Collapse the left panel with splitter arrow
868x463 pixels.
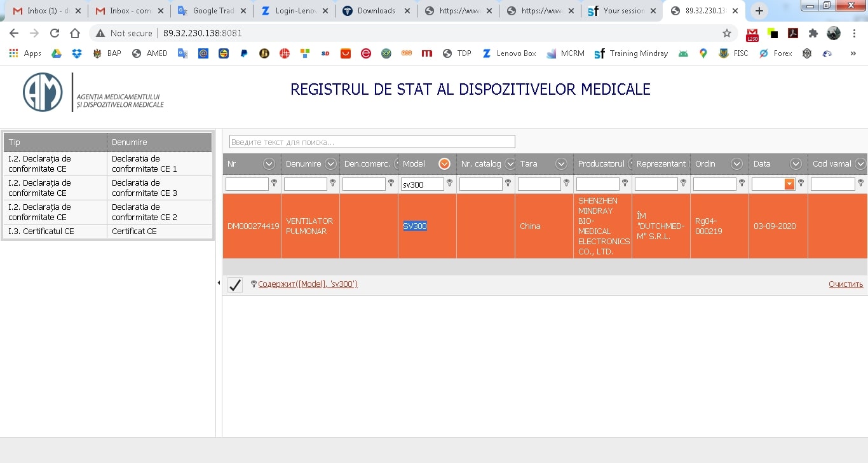[219, 282]
